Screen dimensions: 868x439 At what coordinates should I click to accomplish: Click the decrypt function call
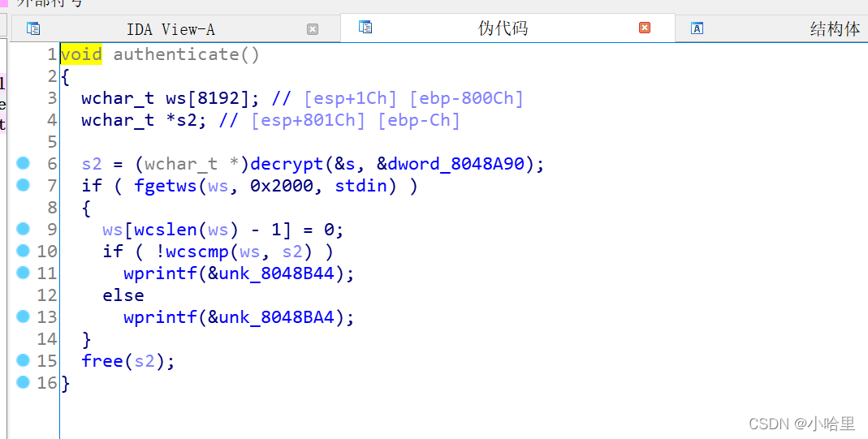[x=287, y=164]
